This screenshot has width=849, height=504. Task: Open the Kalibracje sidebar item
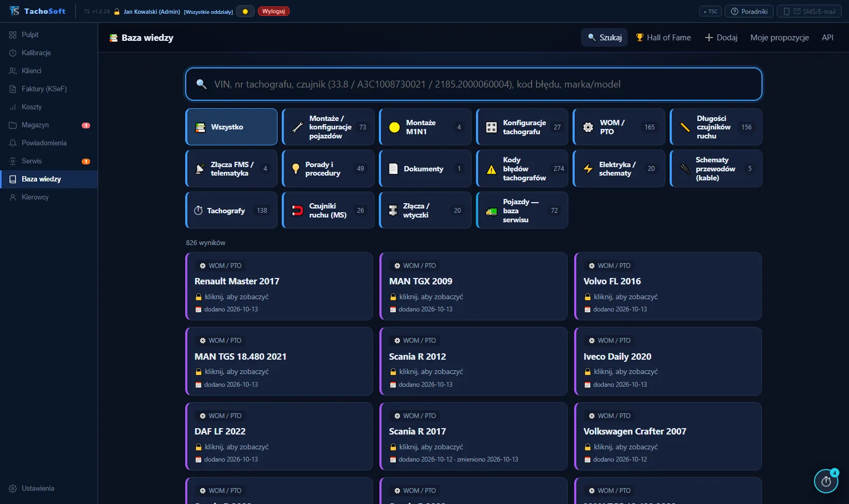[49, 53]
